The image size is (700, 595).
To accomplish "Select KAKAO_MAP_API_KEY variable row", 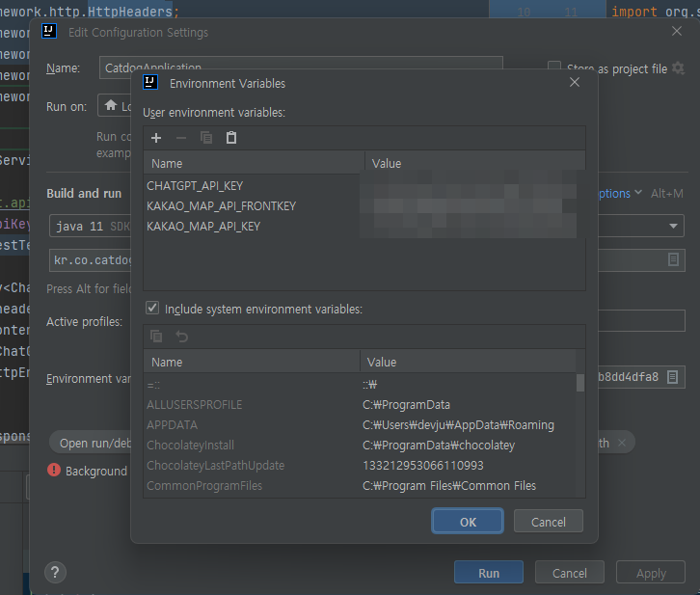I will coord(363,227).
